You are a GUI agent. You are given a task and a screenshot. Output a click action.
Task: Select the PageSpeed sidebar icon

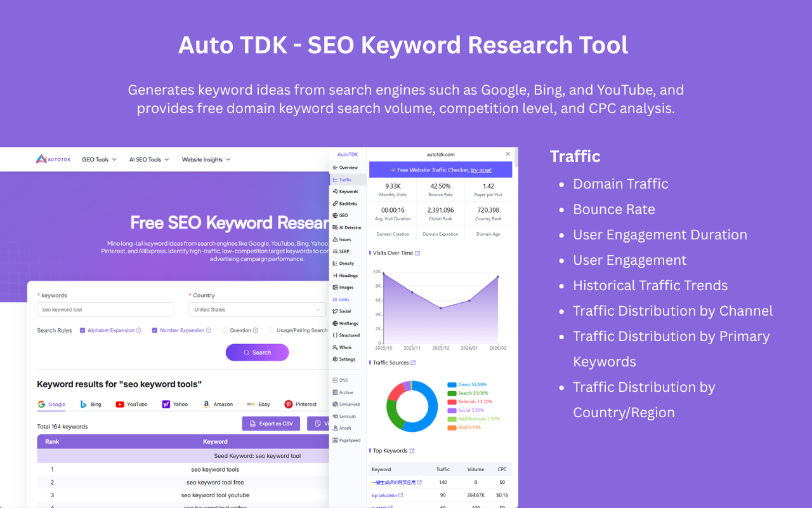[x=347, y=439]
